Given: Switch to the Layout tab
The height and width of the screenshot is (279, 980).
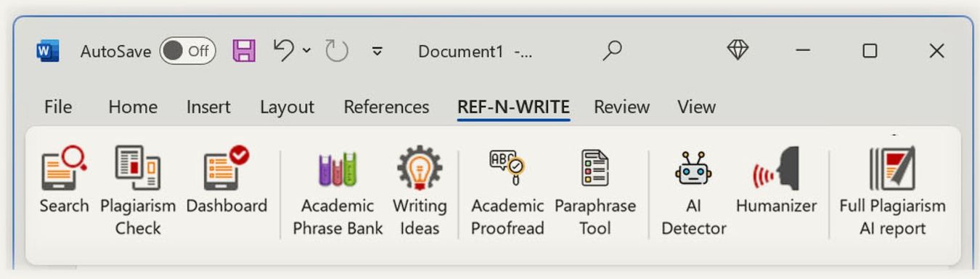Looking at the screenshot, I should pyautogui.click(x=287, y=107).
